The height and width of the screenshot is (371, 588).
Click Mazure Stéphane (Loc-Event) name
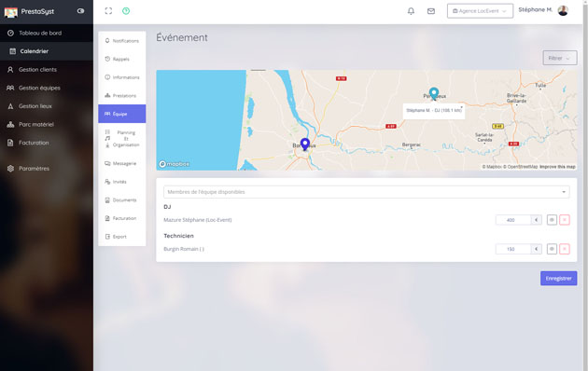[x=198, y=220]
